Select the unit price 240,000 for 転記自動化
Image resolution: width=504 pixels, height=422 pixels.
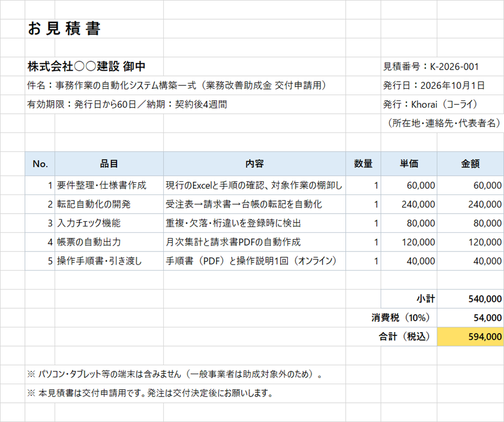pyautogui.click(x=409, y=204)
